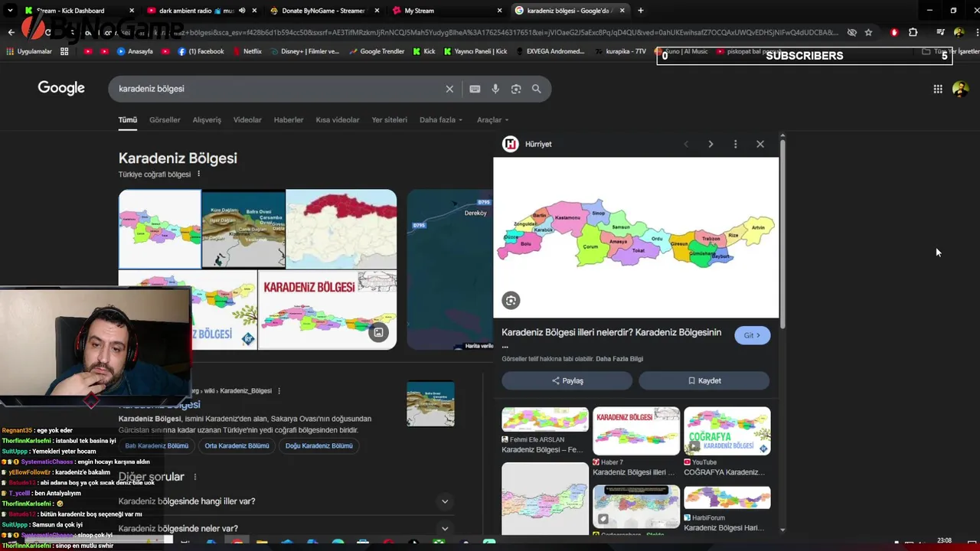Bookmark this page with star icon
Image resolution: width=980 pixels, height=551 pixels.
(868, 32)
